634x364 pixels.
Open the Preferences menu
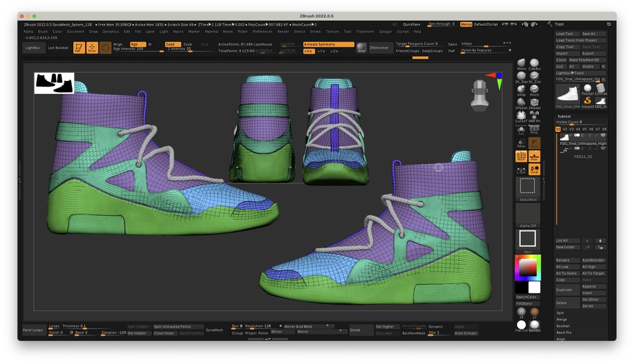(x=262, y=32)
